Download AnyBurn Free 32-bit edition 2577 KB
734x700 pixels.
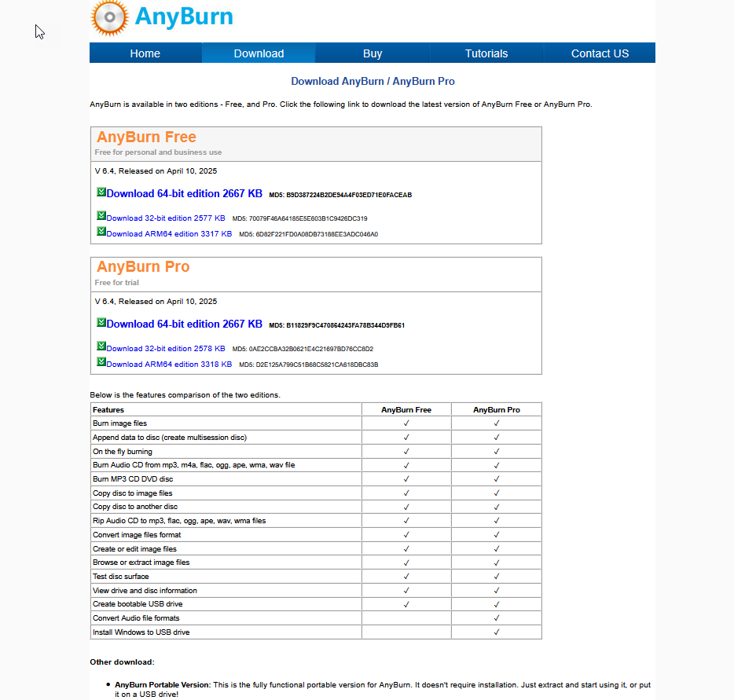(166, 218)
